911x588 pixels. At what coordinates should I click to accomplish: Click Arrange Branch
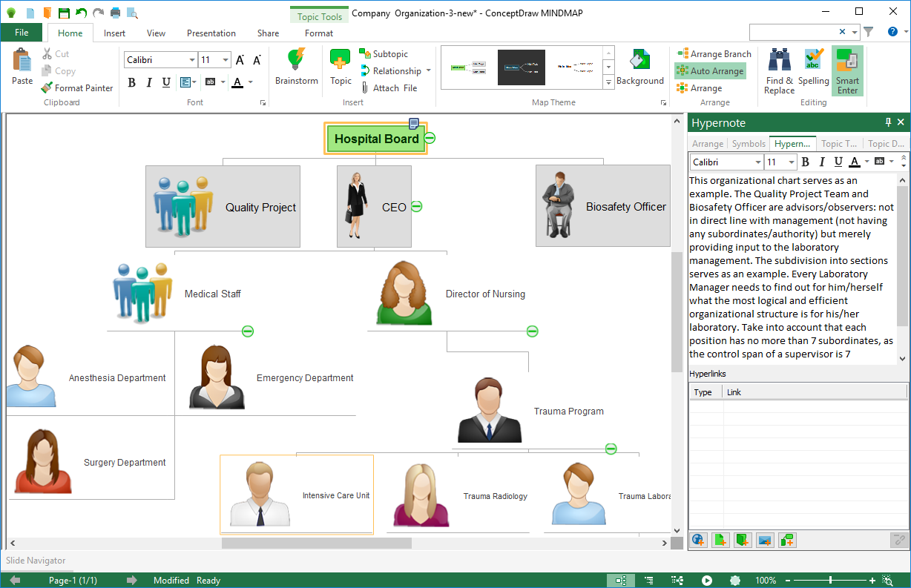click(x=714, y=54)
